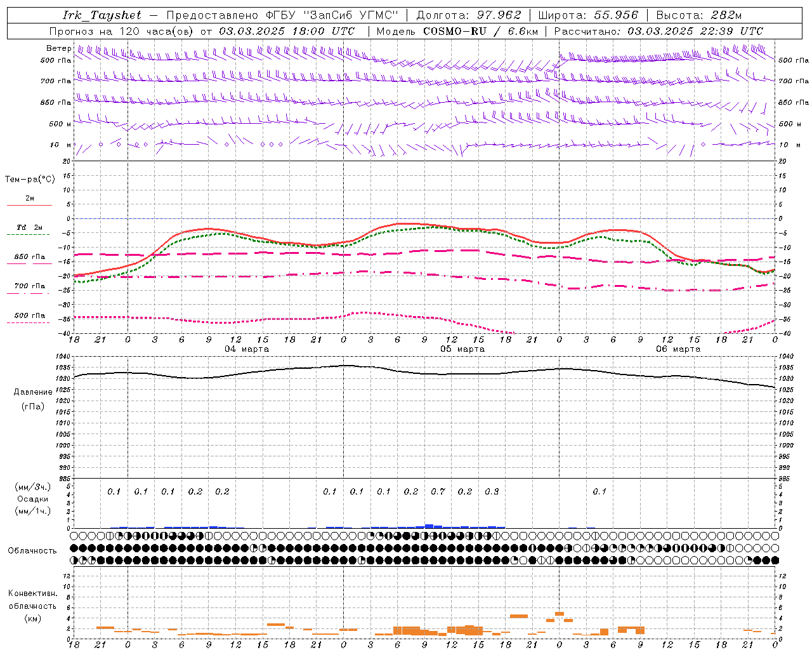Click the (мм/3ч.) precipitation unit label

point(33,487)
